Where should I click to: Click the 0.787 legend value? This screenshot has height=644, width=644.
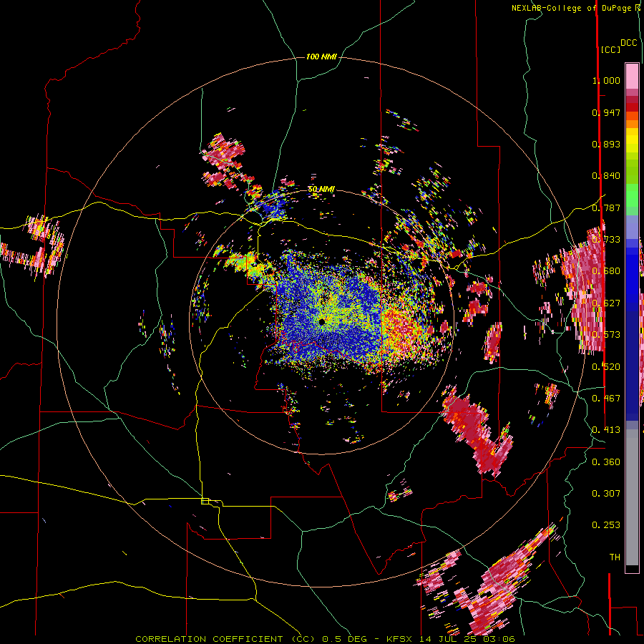[606, 208]
